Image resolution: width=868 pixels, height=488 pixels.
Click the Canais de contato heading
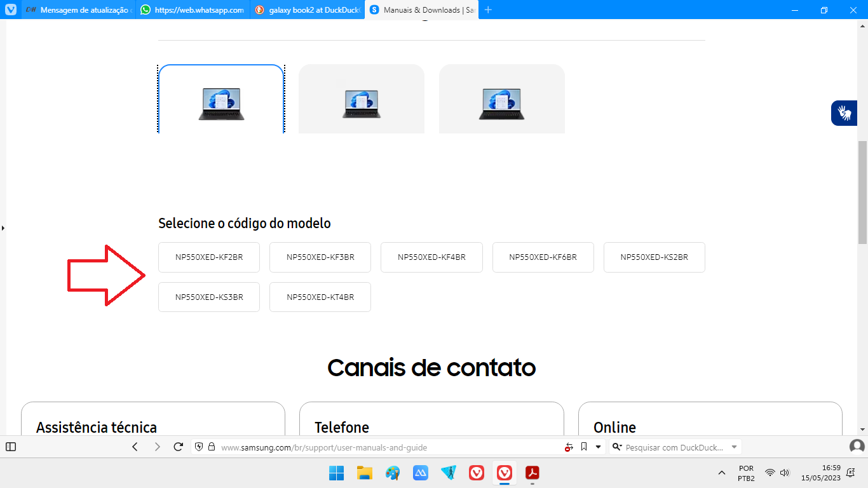(x=431, y=367)
